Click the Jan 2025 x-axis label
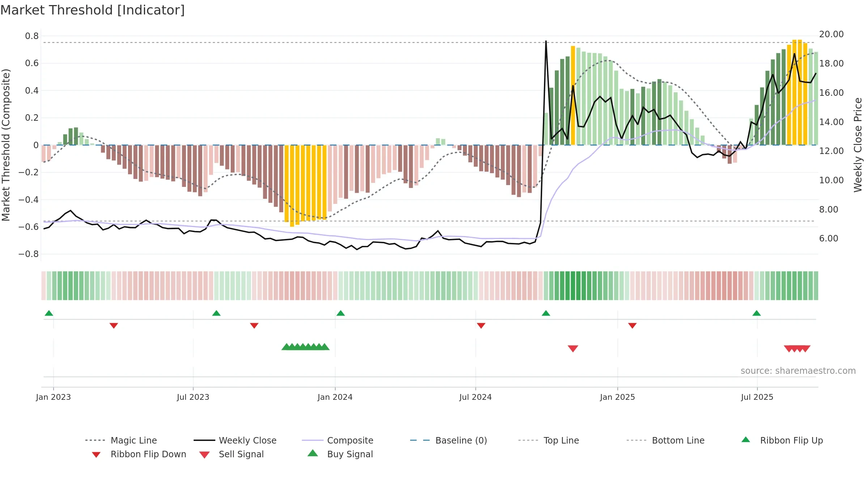868x488 pixels. tap(617, 397)
